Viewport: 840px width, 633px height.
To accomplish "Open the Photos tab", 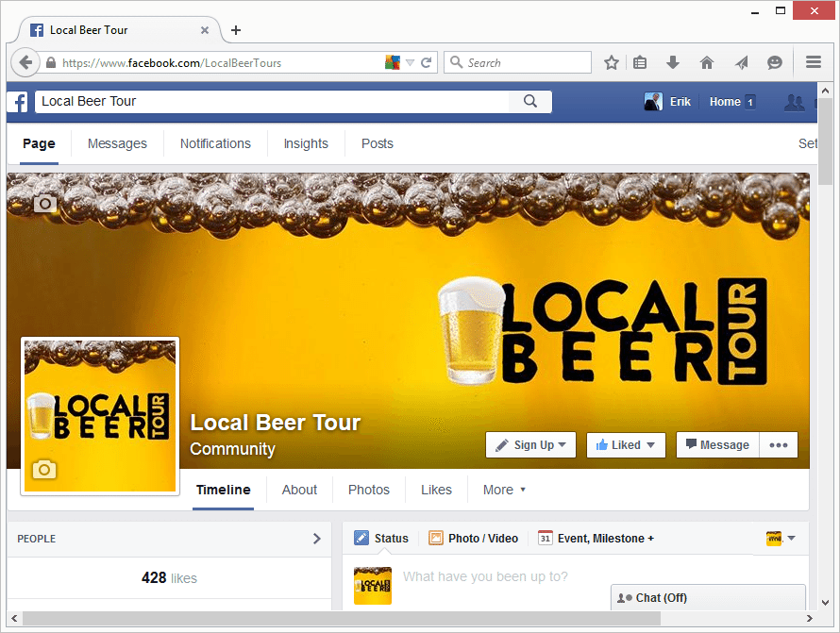I will 369,490.
